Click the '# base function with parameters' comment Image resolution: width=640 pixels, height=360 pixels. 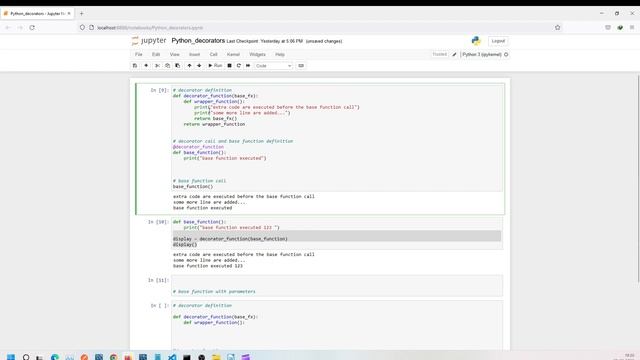tap(214, 291)
